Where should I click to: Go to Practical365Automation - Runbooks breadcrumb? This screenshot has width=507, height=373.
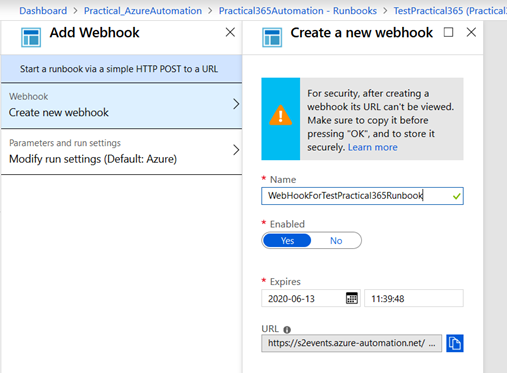pos(298,11)
